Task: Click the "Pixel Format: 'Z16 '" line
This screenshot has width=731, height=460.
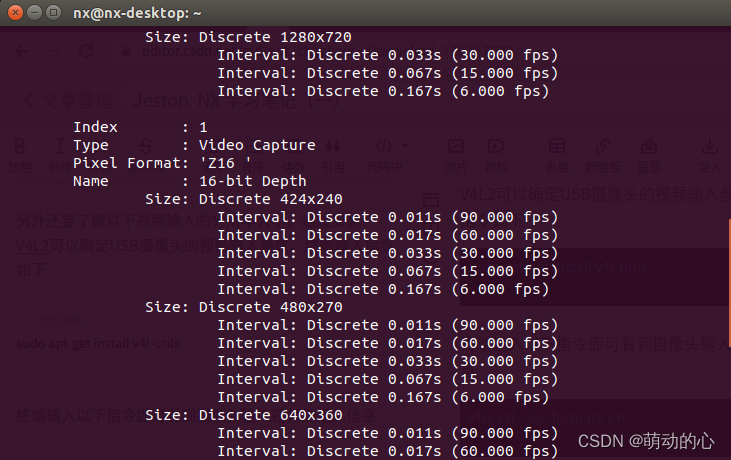Action: coord(162,163)
